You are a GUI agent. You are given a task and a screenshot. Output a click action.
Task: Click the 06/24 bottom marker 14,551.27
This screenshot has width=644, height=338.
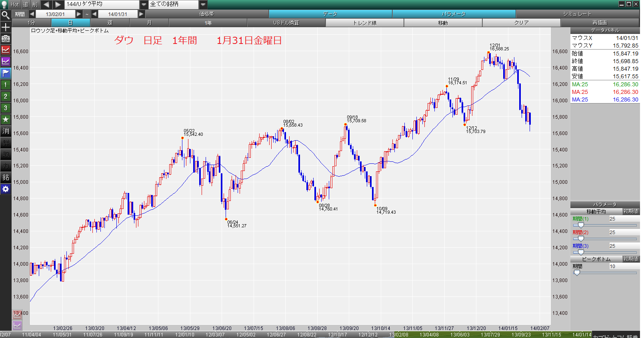(x=226, y=219)
